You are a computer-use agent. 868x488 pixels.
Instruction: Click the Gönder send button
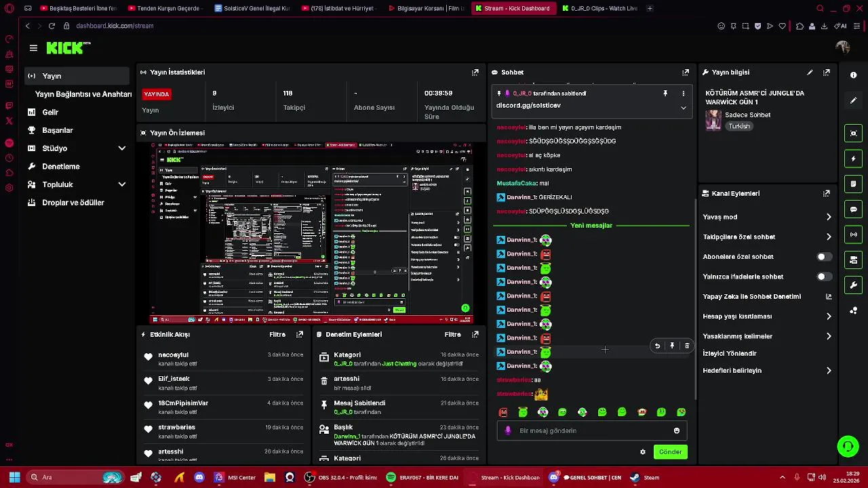pos(671,452)
